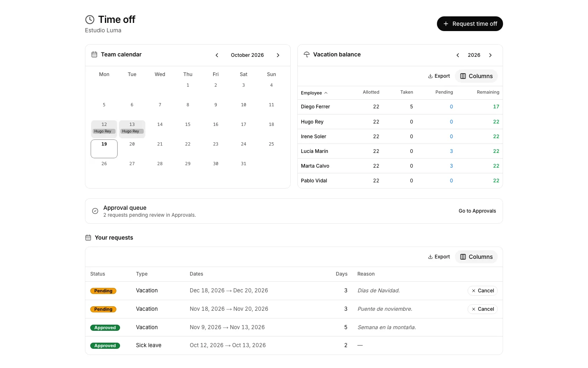Open Columns menu in Vacation balance
Screen dimensions: 588x368
pyautogui.click(x=476, y=76)
